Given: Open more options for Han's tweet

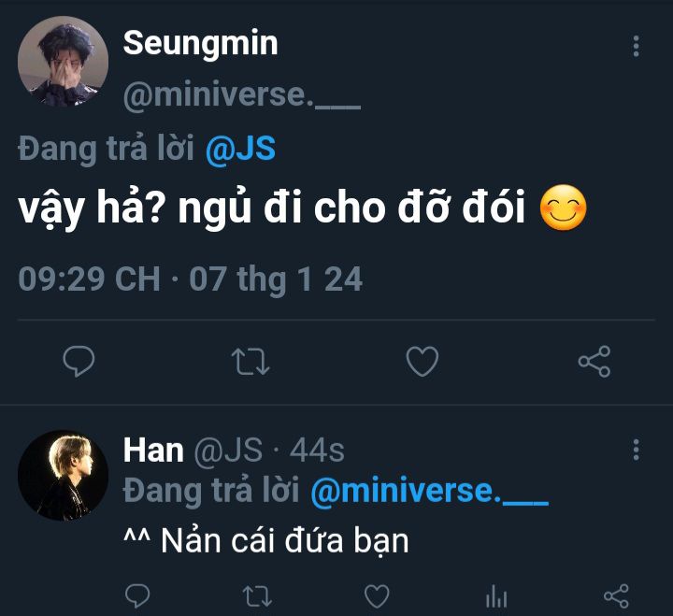Looking at the screenshot, I should (637, 450).
